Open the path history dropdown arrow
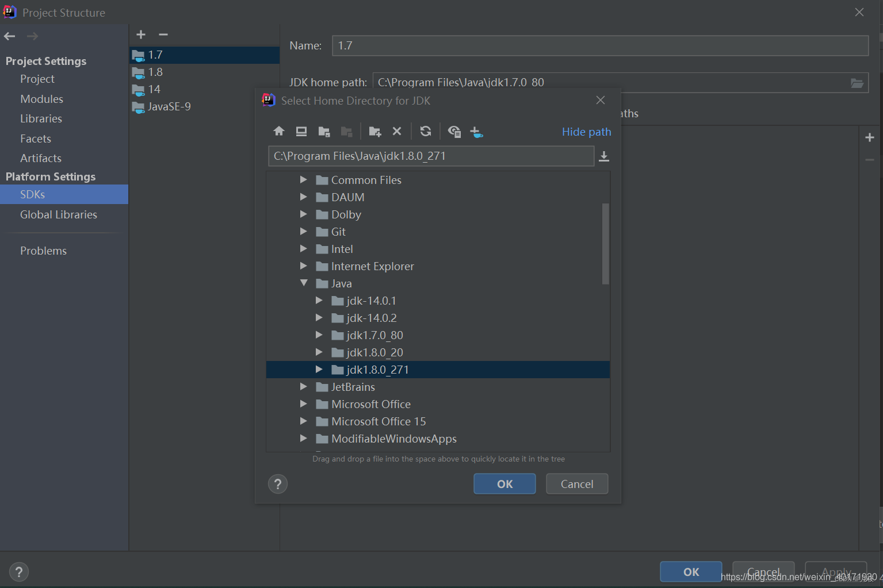This screenshot has height=588, width=883. (x=603, y=156)
